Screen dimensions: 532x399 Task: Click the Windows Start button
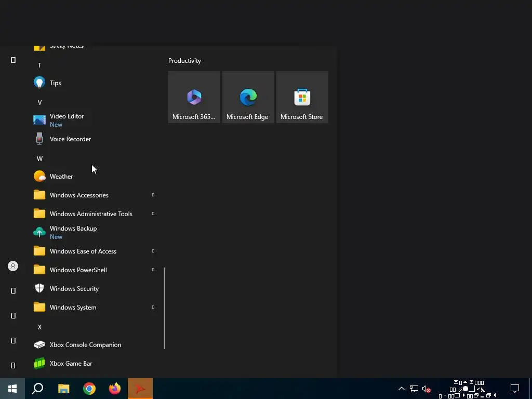coord(12,389)
